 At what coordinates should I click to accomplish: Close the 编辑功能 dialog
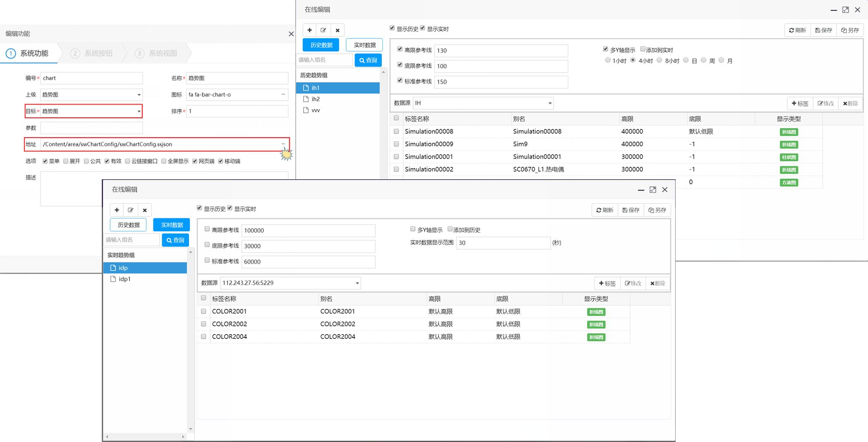(291, 34)
